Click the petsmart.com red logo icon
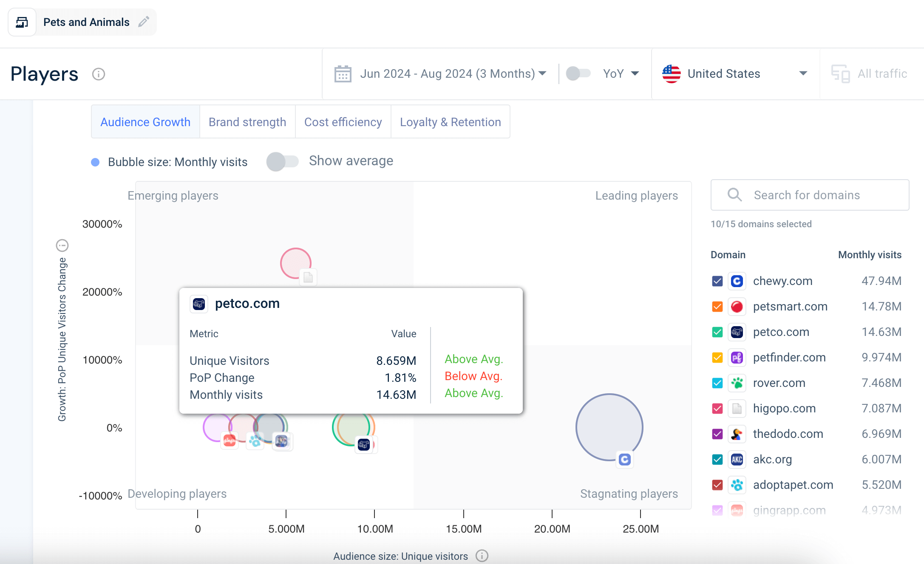The height and width of the screenshot is (564, 924). click(737, 307)
